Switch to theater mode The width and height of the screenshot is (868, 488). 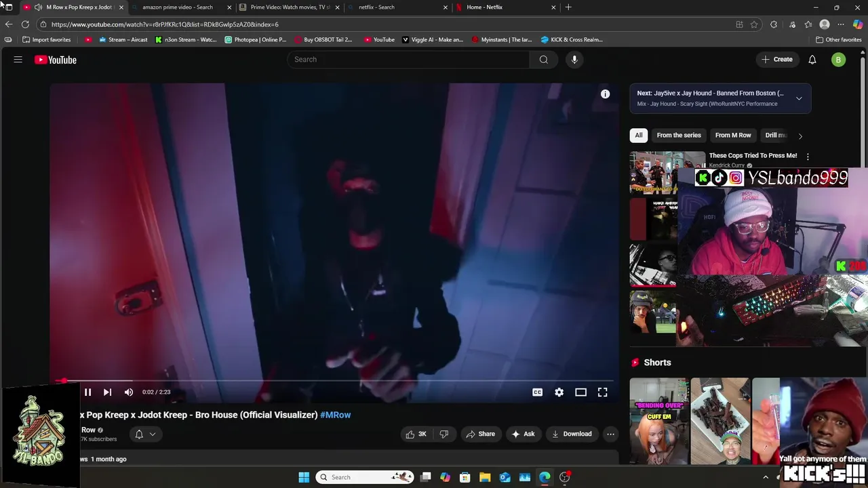[x=580, y=392]
